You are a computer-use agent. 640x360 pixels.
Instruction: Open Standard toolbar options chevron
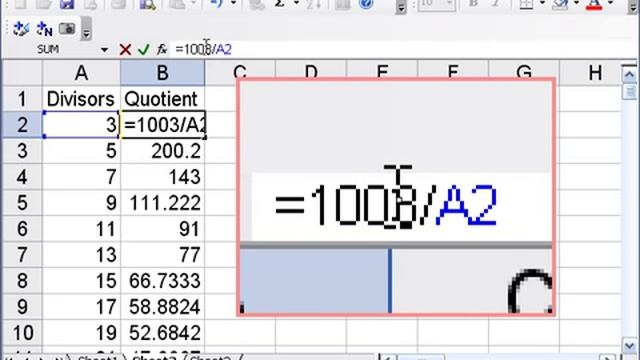click(x=401, y=7)
